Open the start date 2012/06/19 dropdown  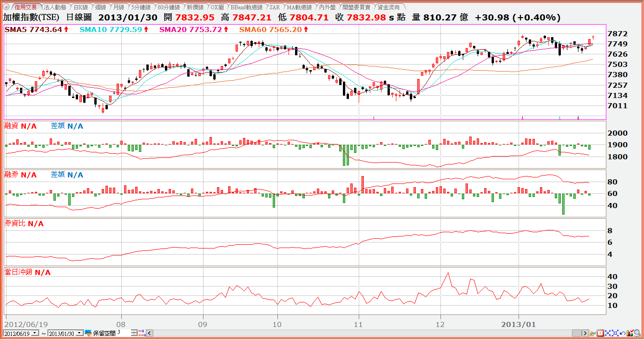tap(35, 333)
